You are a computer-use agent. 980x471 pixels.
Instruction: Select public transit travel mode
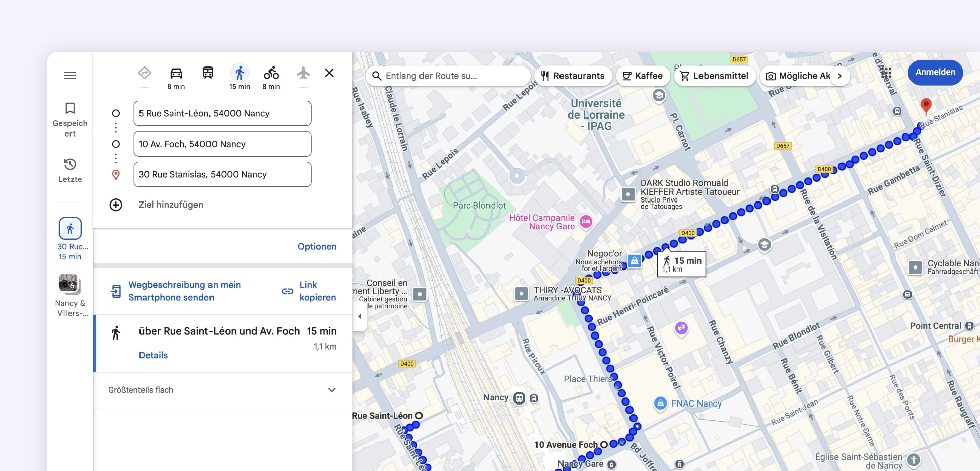pyautogui.click(x=207, y=74)
